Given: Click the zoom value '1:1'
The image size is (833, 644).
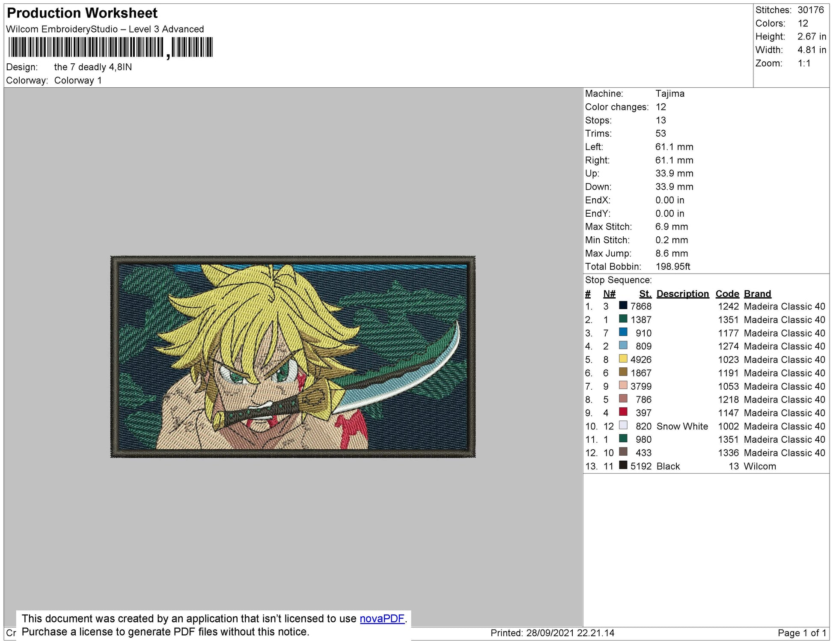Looking at the screenshot, I should [804, 63].
